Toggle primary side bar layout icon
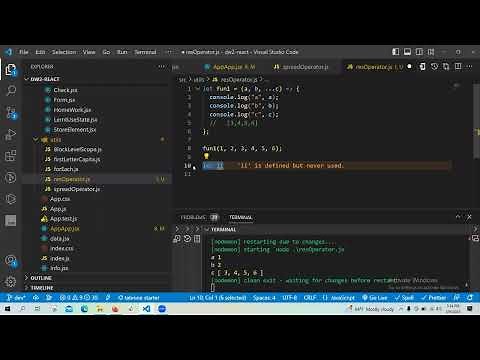Screen dimensions: 480x360 (395, 52)
